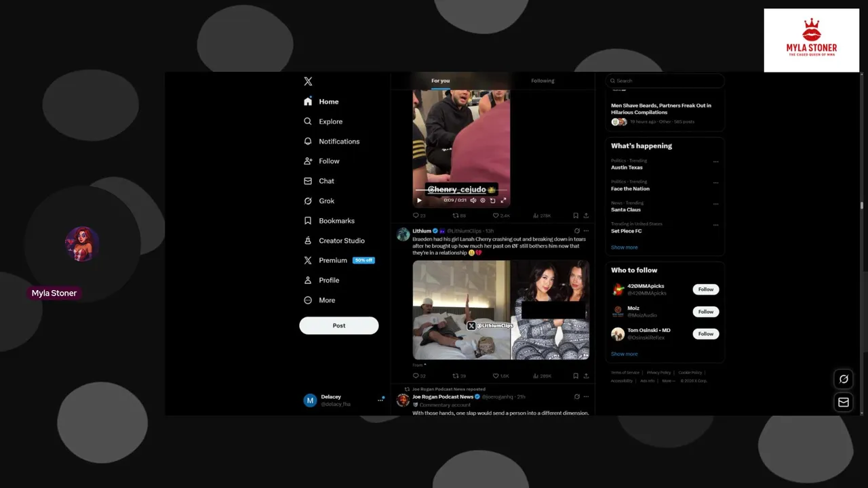This screenshot has height=488, width=868.
Task: Open Grok explain on Lithium's post
Action: [x=577, y=231]
